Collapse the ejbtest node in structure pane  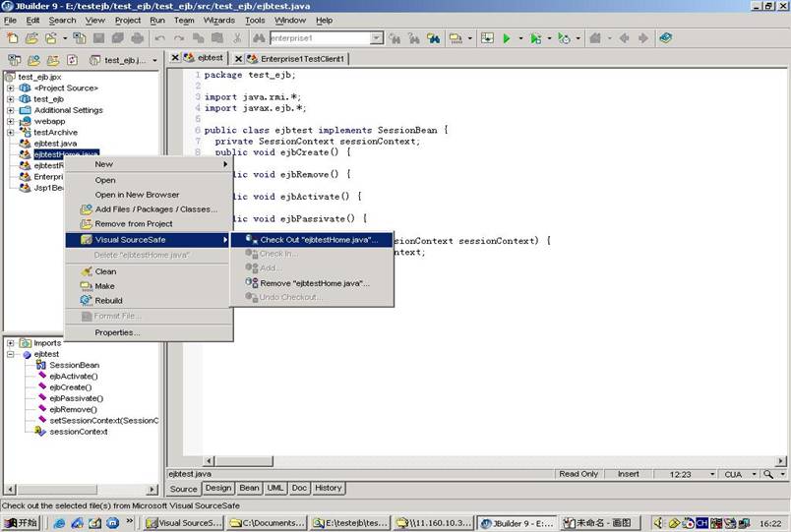[x=10, y=354]
